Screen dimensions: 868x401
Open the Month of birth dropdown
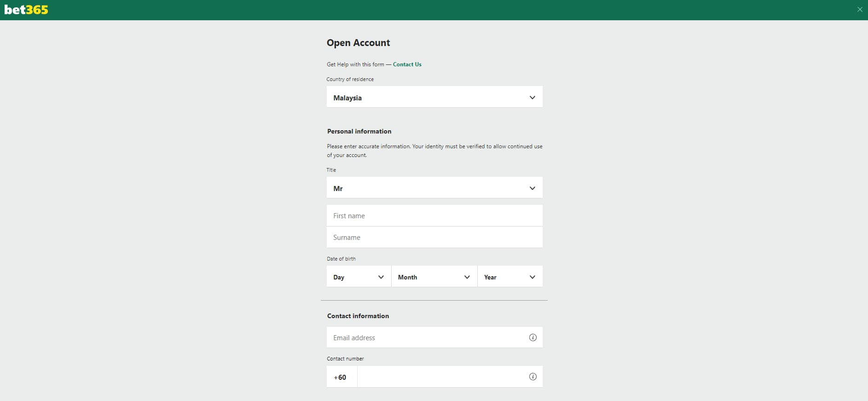click(434, 277)
